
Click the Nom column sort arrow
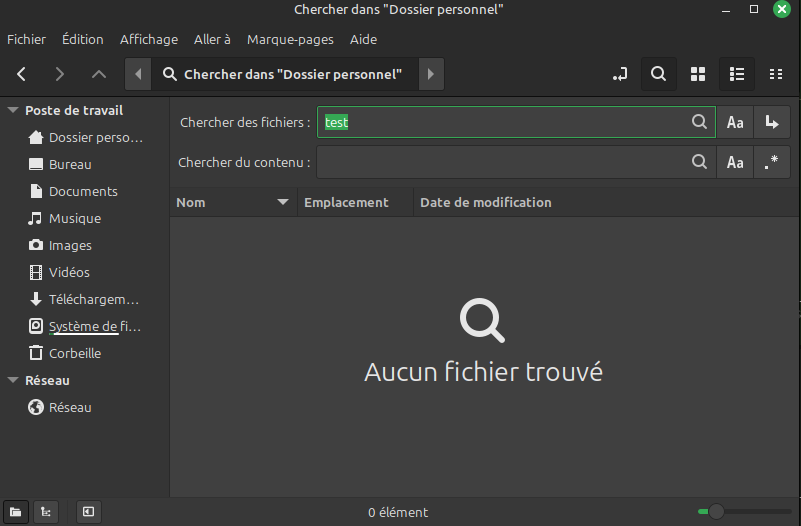tap(282, 203)
